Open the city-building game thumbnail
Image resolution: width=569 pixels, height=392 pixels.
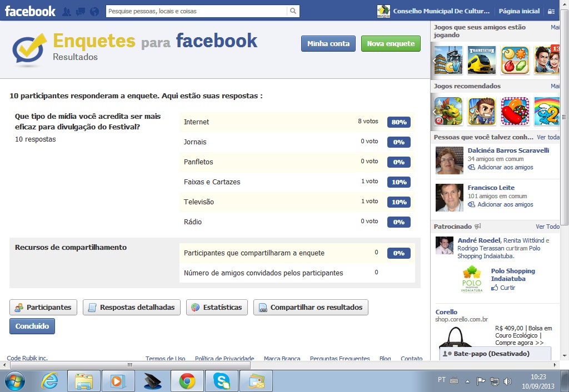click(x=448, y=60)
